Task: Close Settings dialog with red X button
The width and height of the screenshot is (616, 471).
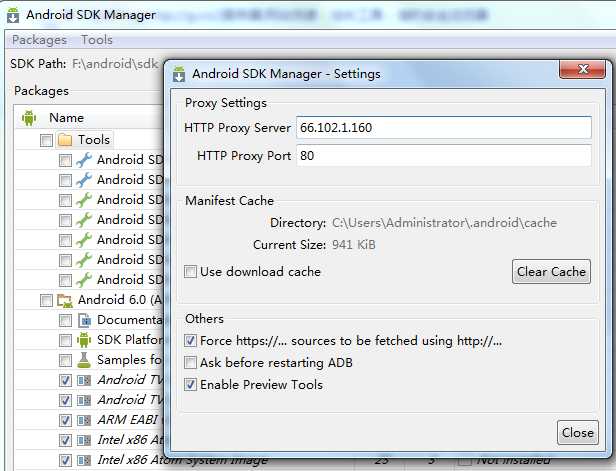Action: (582, 69)
